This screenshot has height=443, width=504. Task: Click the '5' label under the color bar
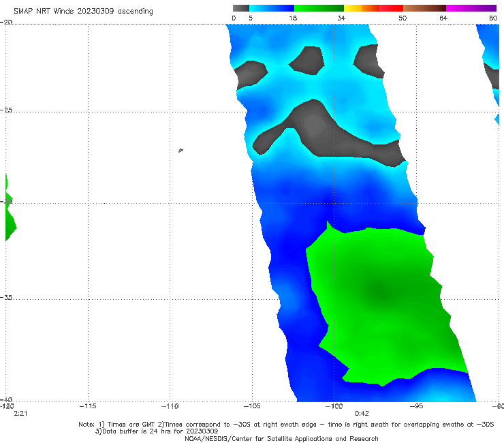point(251,18)
